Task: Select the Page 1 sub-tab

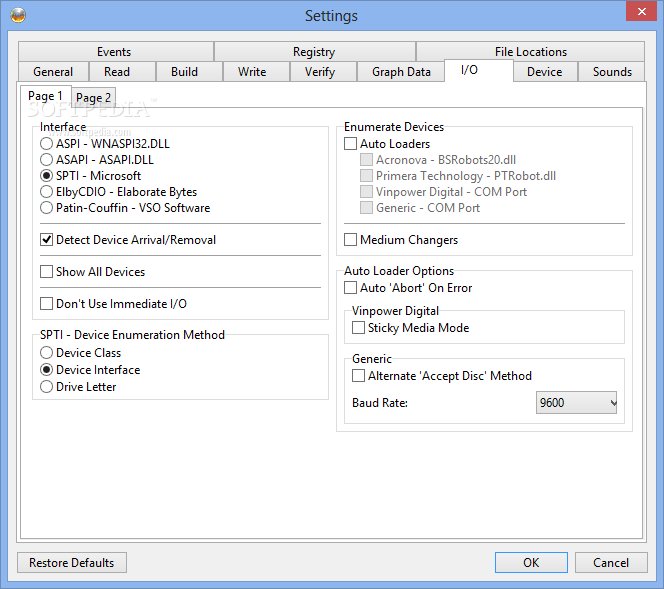Action: (45, 96)
